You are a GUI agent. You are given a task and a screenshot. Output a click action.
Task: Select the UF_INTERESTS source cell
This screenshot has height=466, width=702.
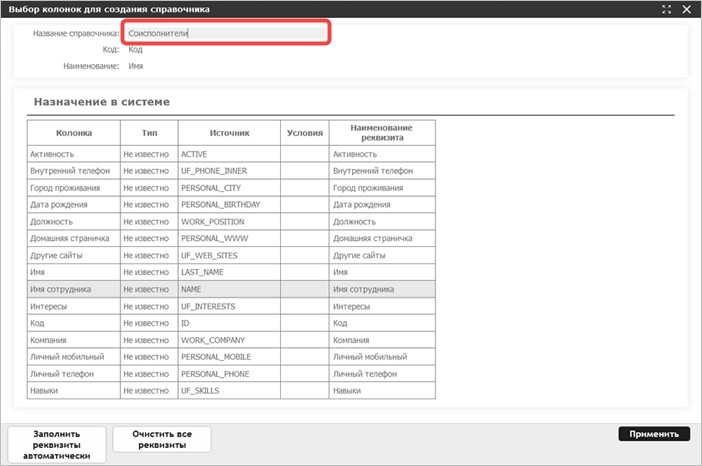pyautogui.click(x=229, y=306)
